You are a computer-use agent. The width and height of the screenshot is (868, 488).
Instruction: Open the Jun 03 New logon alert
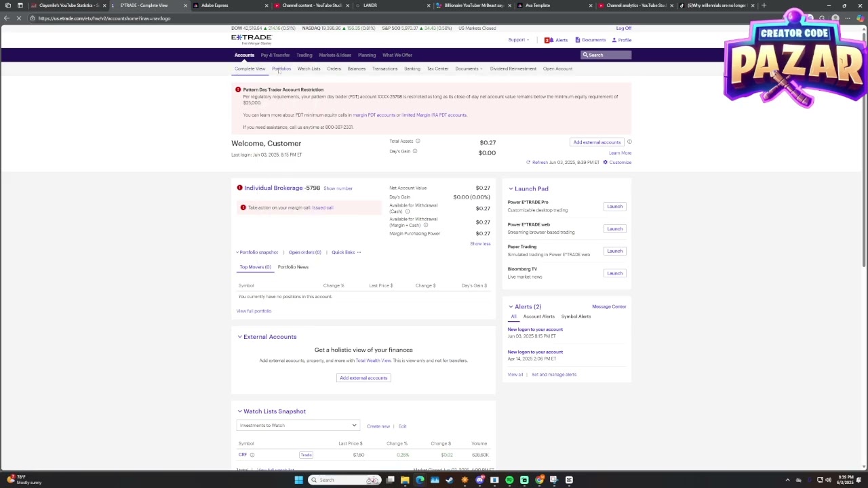[535, 329]
